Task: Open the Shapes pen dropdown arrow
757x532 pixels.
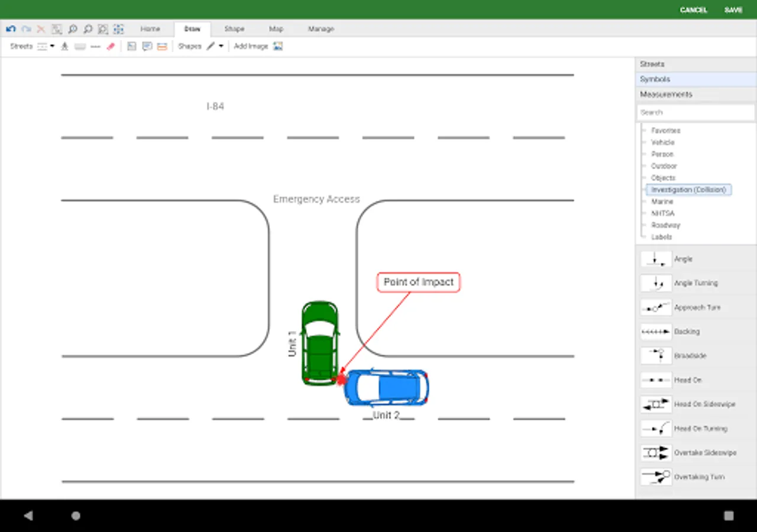Action: click(x=221, y=46)
